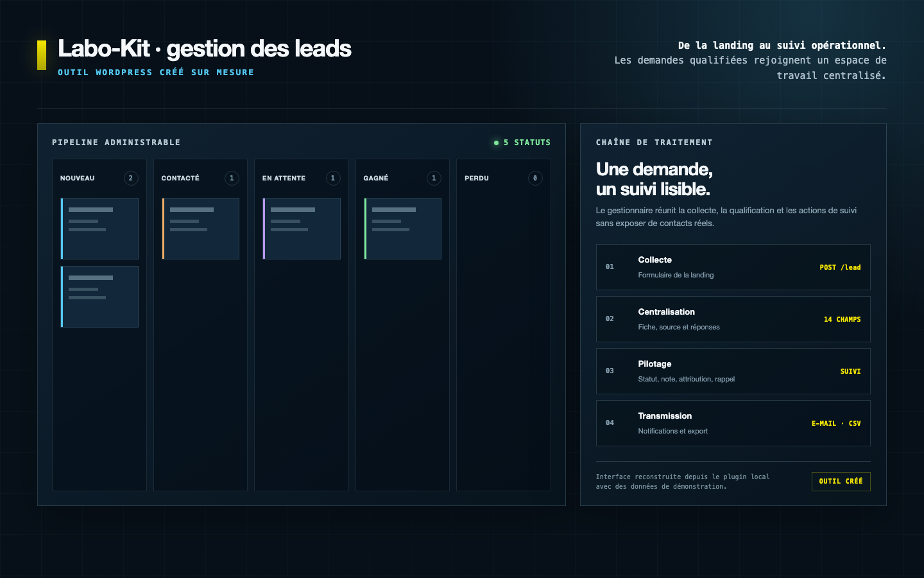Image resolution: width=924 pixels, height=578 pixels.
Task: Click 'Statut, note, attribution, rappel' subtitle
Action: (x=687, y=379)
